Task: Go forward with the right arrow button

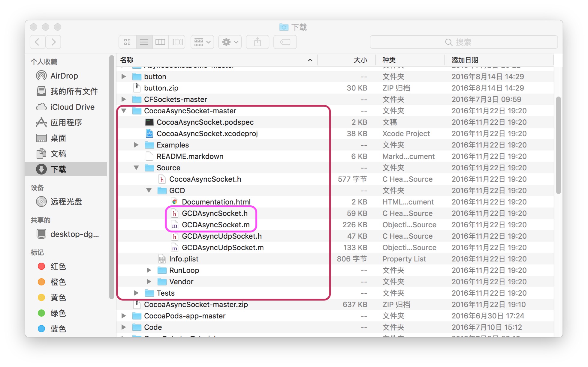Action: [53, 42]
